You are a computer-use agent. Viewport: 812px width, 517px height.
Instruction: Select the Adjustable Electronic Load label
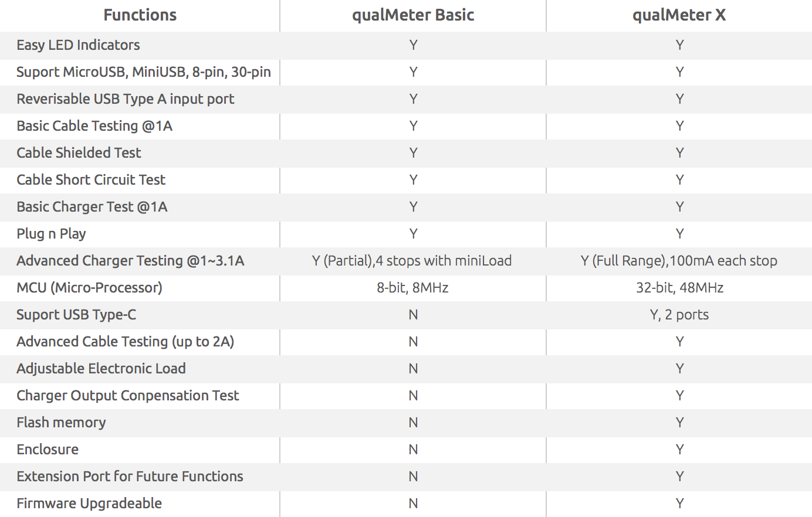point(101,369)
